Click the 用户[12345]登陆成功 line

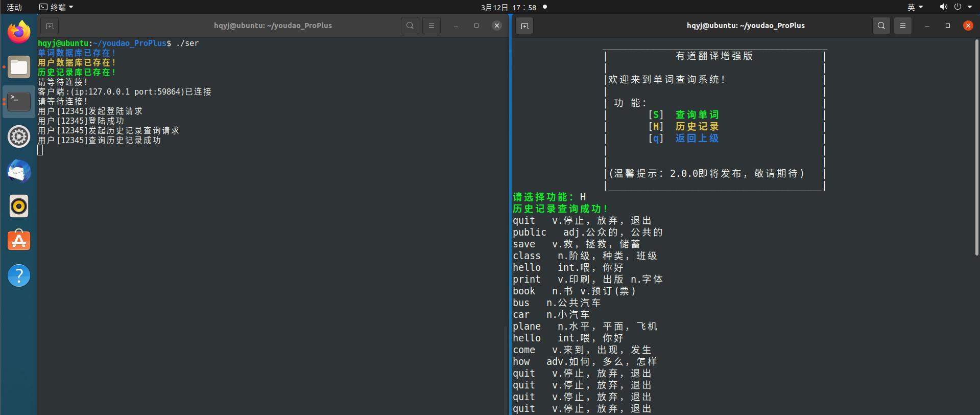(x=81, y=121)
